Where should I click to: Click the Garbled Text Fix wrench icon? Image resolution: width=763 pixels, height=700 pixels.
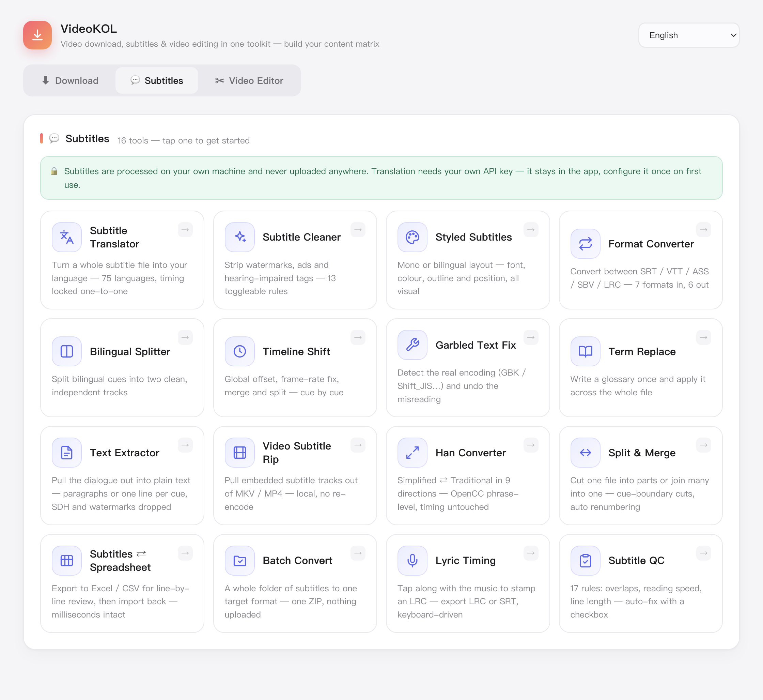click(412, 345)
